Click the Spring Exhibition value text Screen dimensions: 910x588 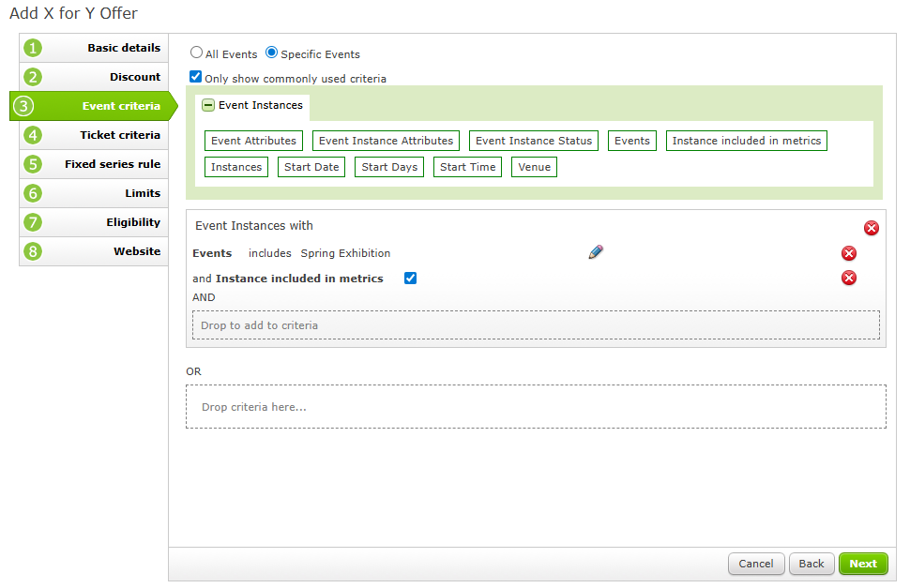[x=345, y=253]
